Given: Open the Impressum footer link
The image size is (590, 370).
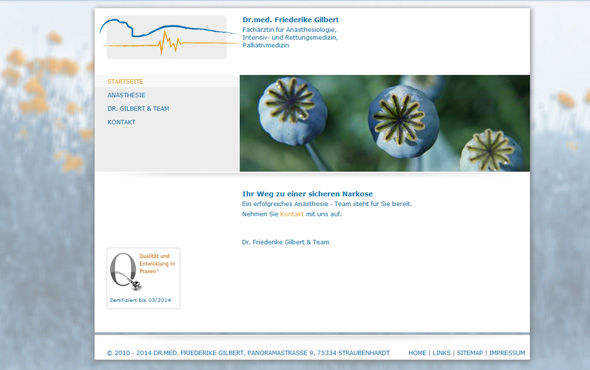Looking at the screenshot, I should pyautogui.click(x=507, y=353).
